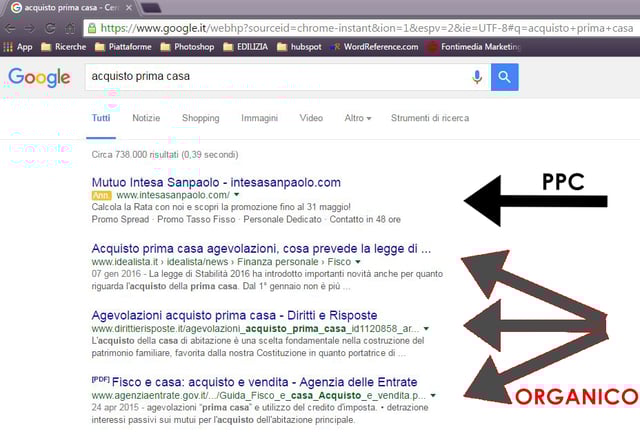Open the Strumenti di ricerca menu

(429, 118)
